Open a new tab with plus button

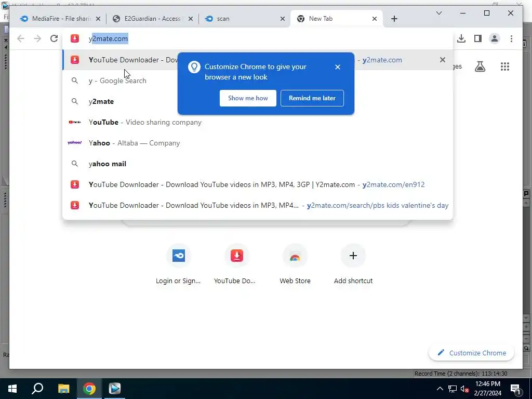coord(394,19)
